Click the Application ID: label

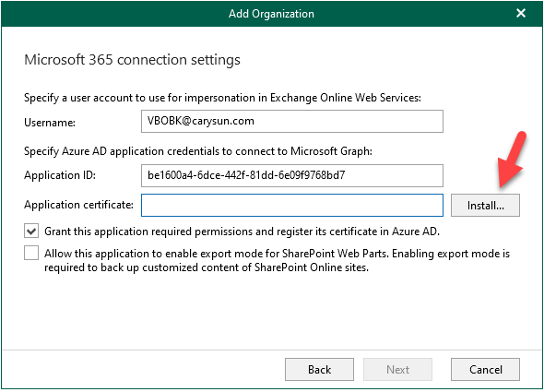click(60, 175)
